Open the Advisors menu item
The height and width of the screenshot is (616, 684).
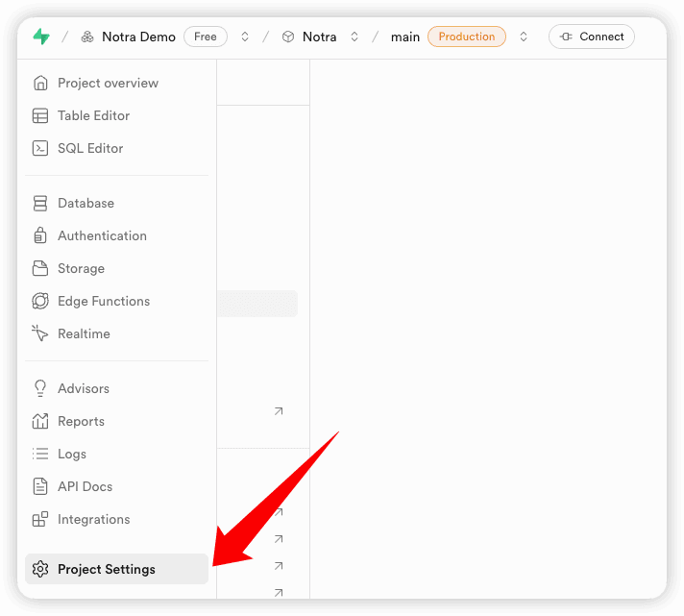tap(84, 389)
